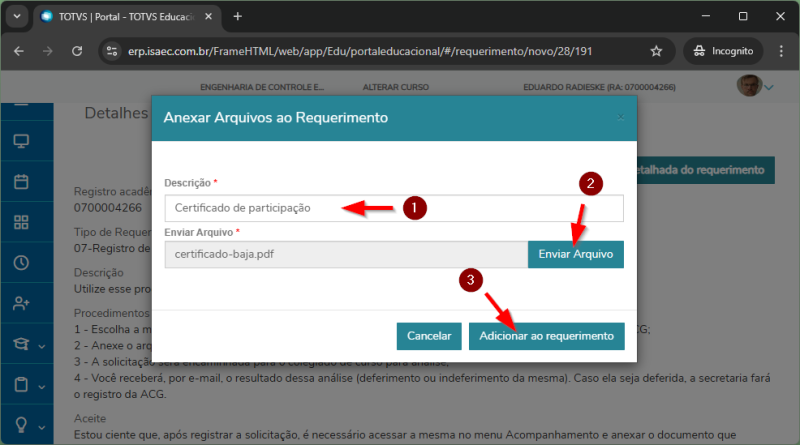Bookmark this page with the star icon
Viewport: 800px width, 445px height.
point(656,51)
